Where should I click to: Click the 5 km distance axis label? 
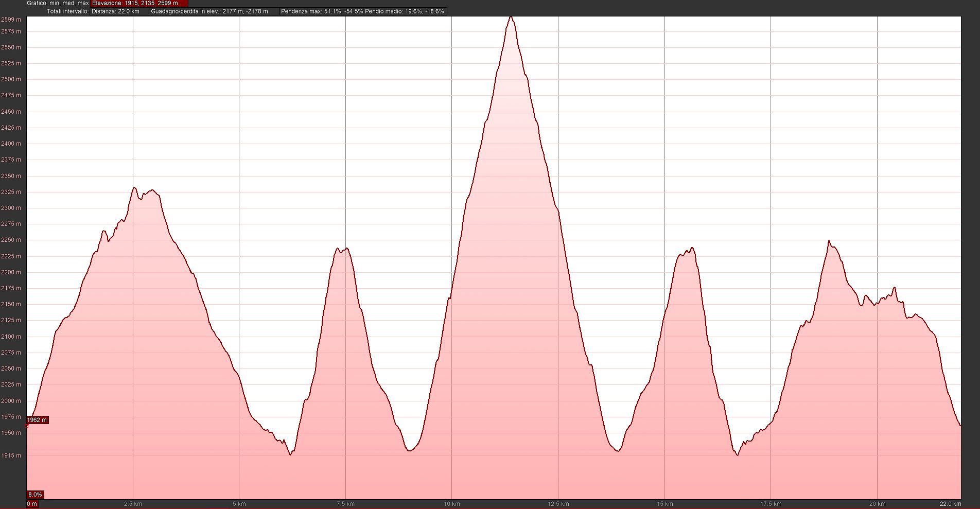[239, 504]
